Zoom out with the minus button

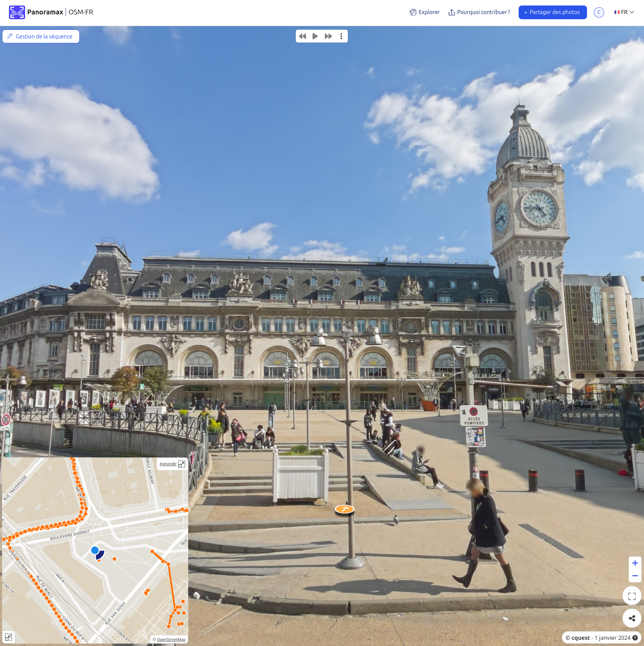pyautogui.click(x=635, y=576)
